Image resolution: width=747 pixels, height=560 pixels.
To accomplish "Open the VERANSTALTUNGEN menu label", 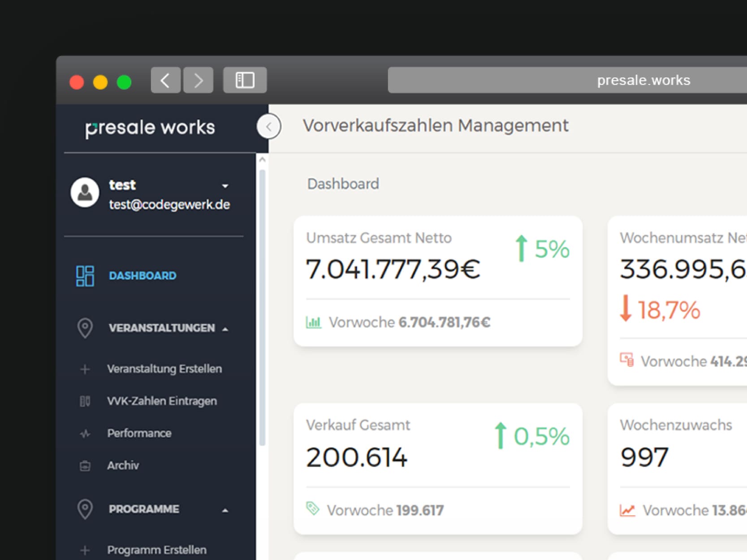I will [x=162, y=328].
